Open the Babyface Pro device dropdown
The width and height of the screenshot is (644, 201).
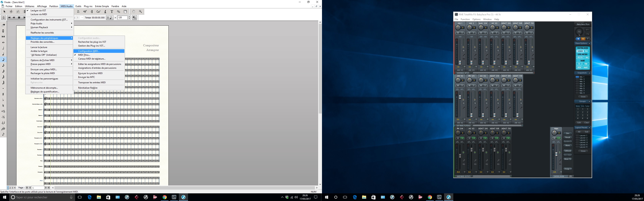[583, 25]
